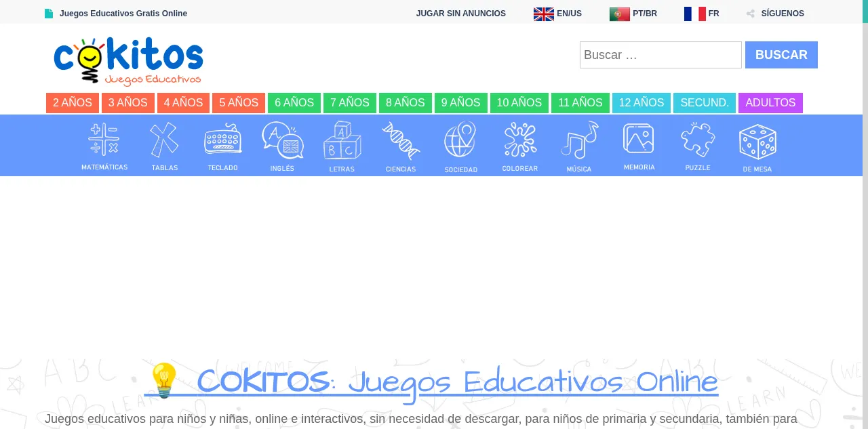Viewport: 868px width, 429px height.
Task: Select the 2 AÑOS age tab
Action: 73,103
